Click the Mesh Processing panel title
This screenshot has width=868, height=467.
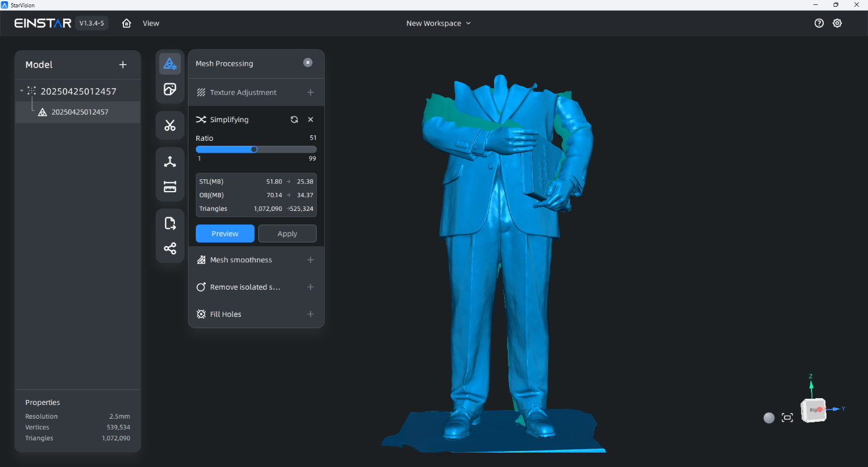[x=224, y=63]
